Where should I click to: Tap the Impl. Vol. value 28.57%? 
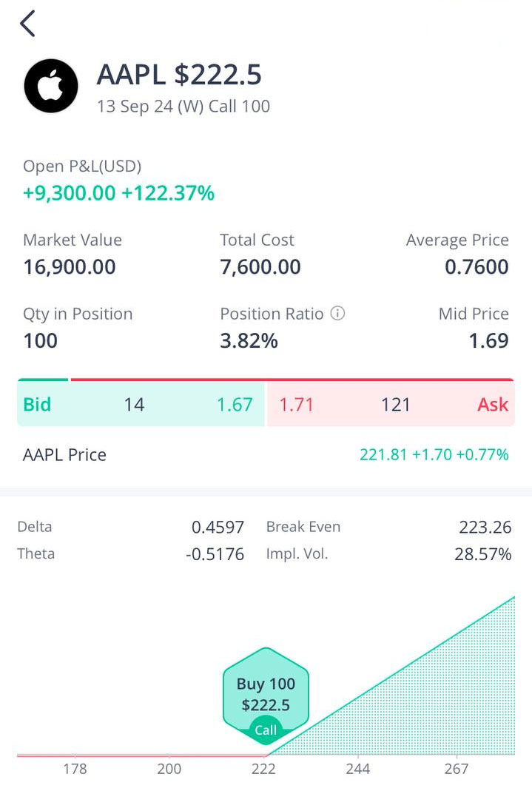(x=482, y=554)
